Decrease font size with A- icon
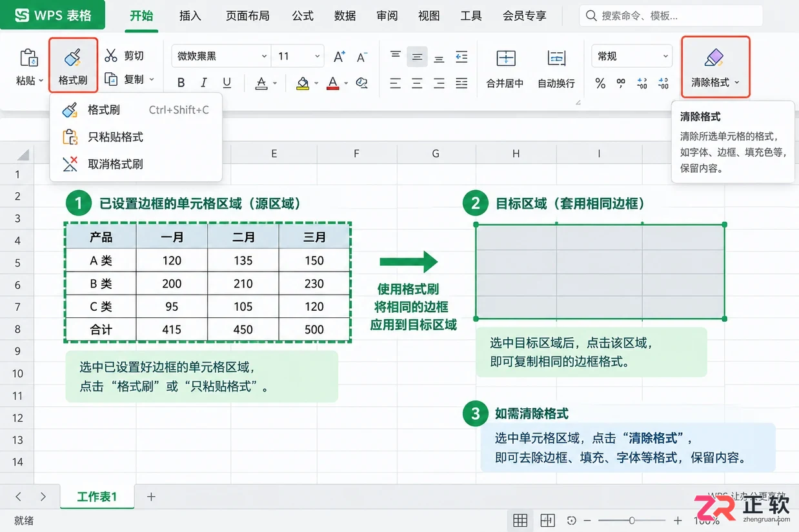The image size is (799, 532). [362, 57]
